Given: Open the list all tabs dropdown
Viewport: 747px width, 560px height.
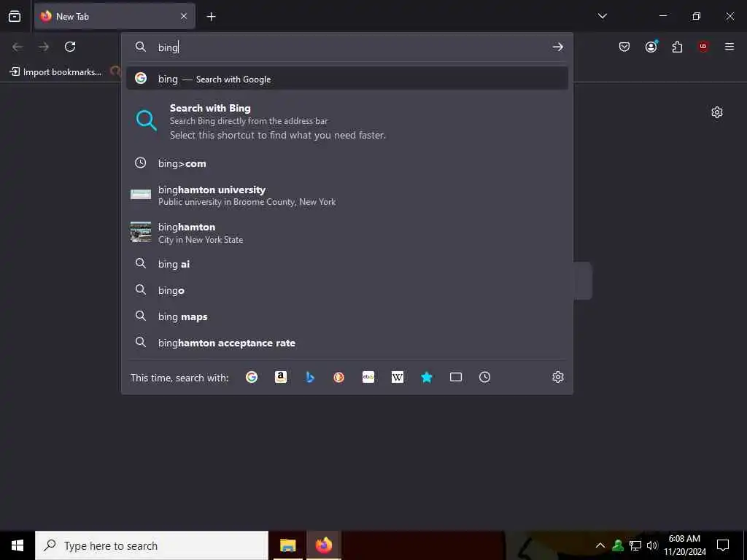Looking at the screenshot, I should 602,16.
